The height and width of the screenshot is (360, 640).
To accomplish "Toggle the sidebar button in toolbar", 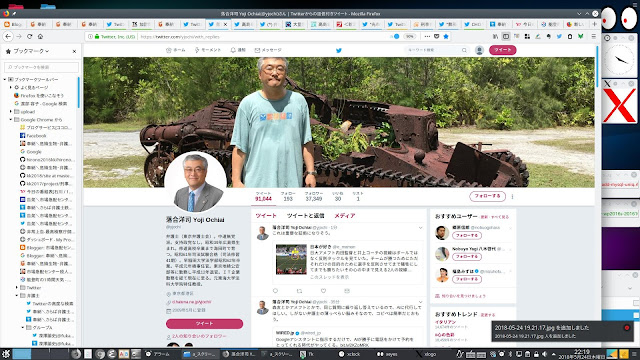I will pos(506,36).
